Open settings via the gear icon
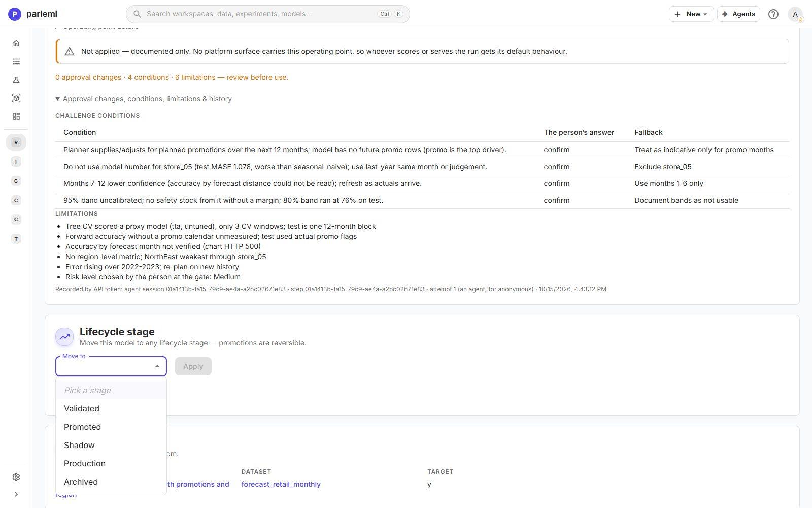Viewport: 812px width, 508px height. [16, 477]
